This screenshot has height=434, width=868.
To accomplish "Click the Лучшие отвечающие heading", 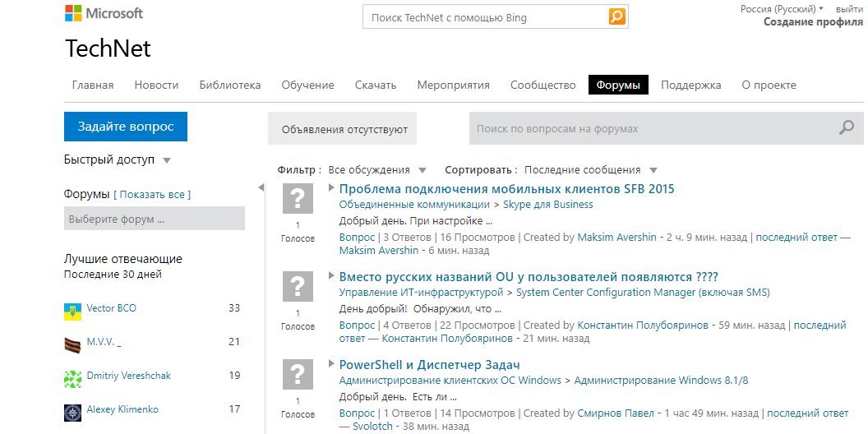I will click(123, 259).
